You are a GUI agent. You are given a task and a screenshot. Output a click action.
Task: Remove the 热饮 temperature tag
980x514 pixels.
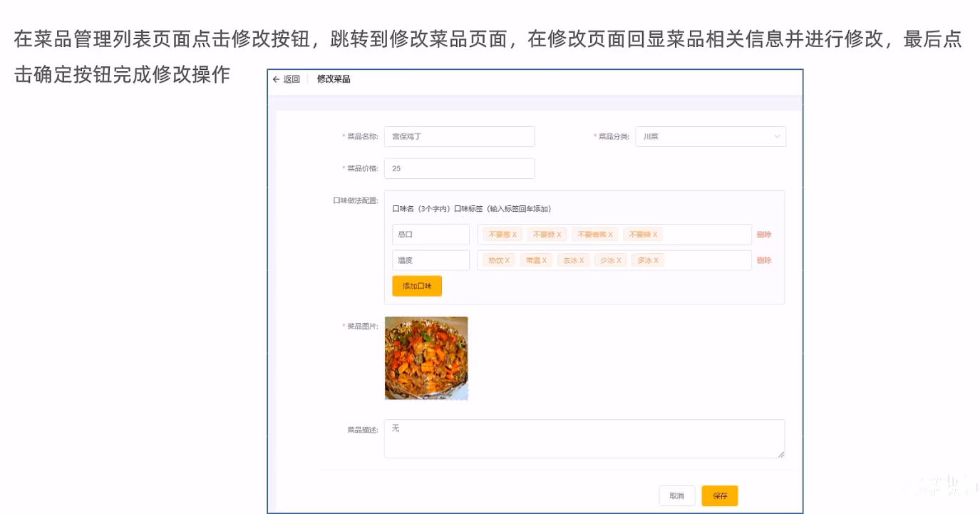coord(507,260)
